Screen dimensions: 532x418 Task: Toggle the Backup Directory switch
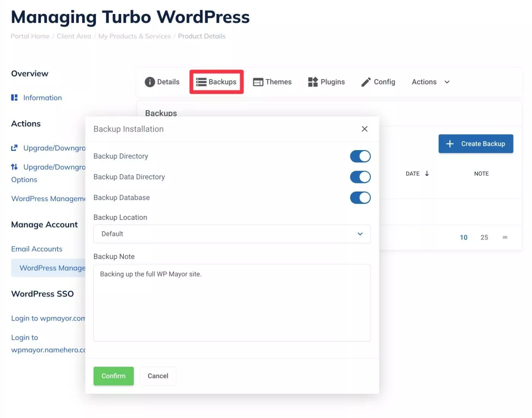point(360,156)
